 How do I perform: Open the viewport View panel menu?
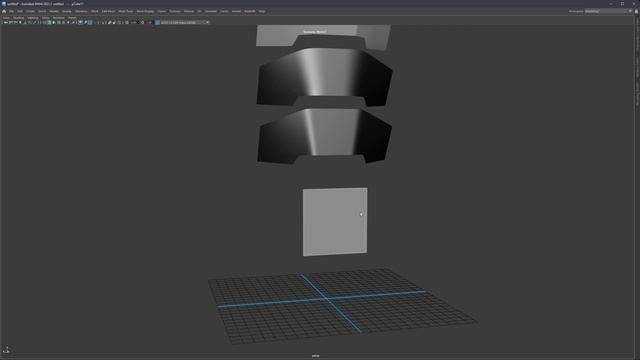pos(6,18)
